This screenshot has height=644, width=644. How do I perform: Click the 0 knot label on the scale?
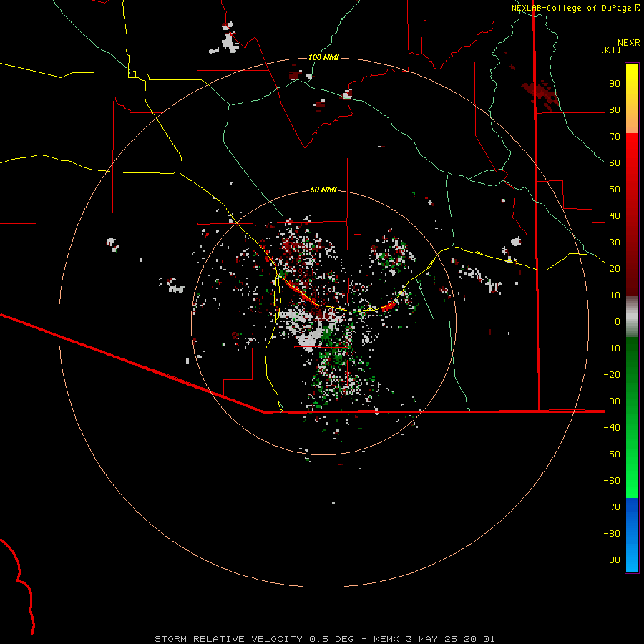pos(618,321)
